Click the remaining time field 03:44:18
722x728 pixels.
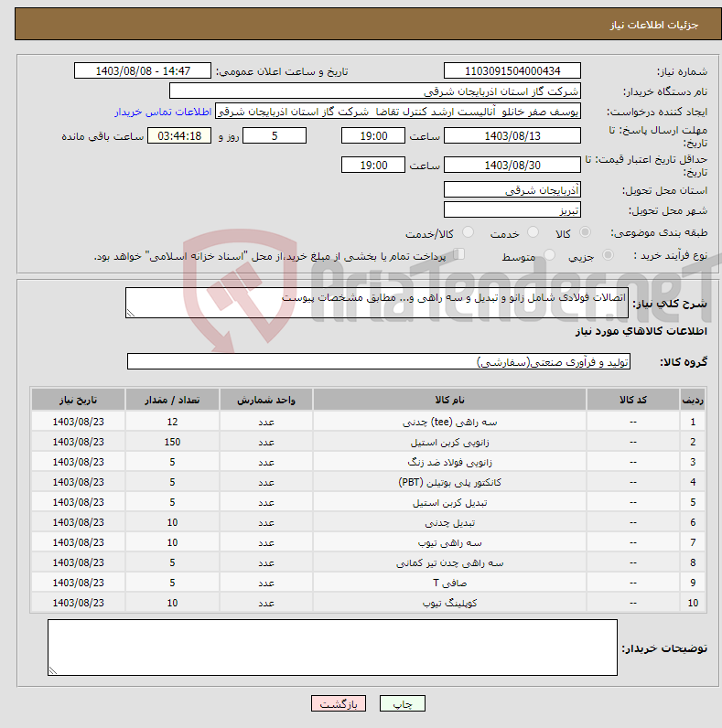179,136
